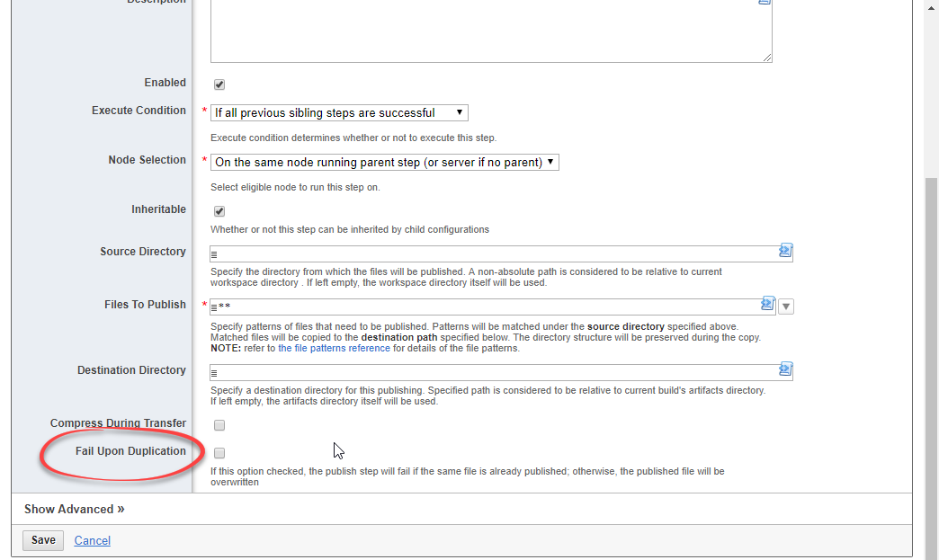Screen dimensions: 939x560
Task: Click the Cancel link
Action: 93,541
